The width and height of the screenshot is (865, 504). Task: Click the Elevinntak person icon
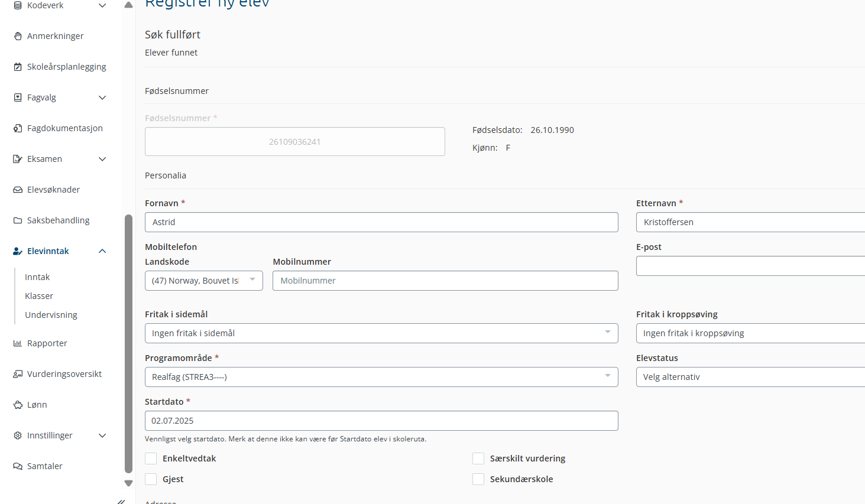(18, 251)
